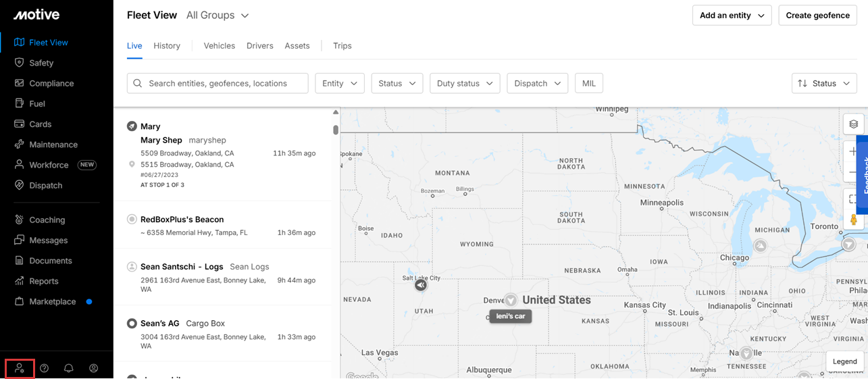Screen dimensions: 868x379
Task: Open the Dispatch filter dropdown
Action: (x=537, y=83)
